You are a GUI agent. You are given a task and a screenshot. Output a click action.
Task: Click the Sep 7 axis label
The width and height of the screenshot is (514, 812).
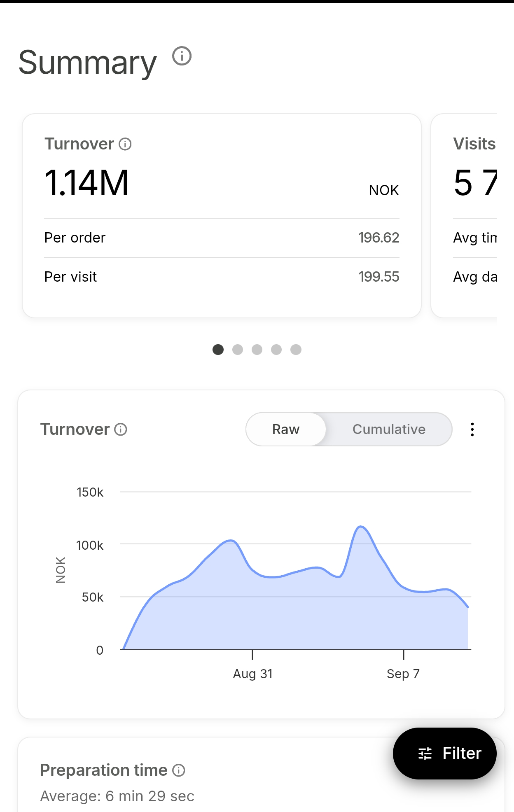coord(403,674)
